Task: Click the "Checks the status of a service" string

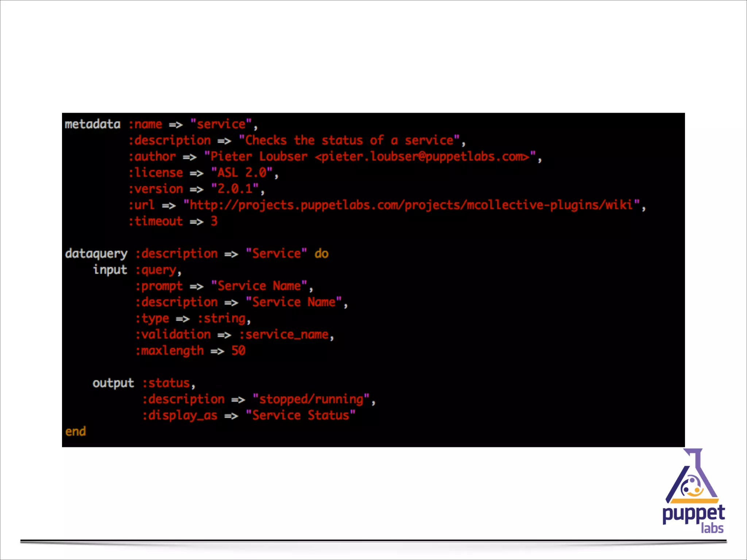Action: [x=349, y=140]
